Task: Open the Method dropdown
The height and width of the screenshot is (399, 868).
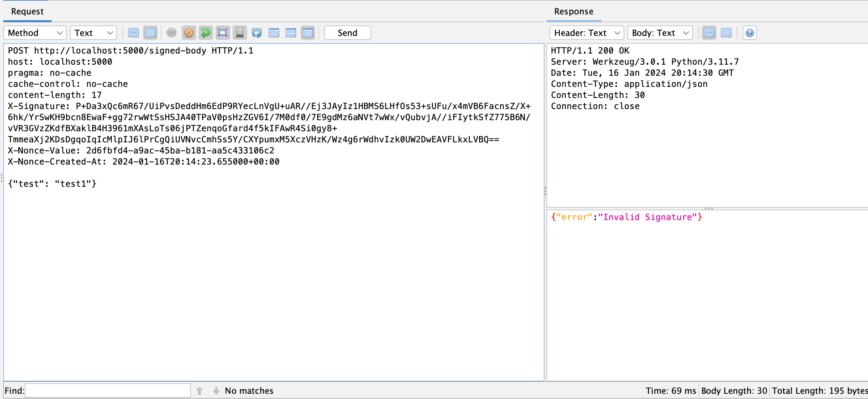Action: [x=35, y=33]
